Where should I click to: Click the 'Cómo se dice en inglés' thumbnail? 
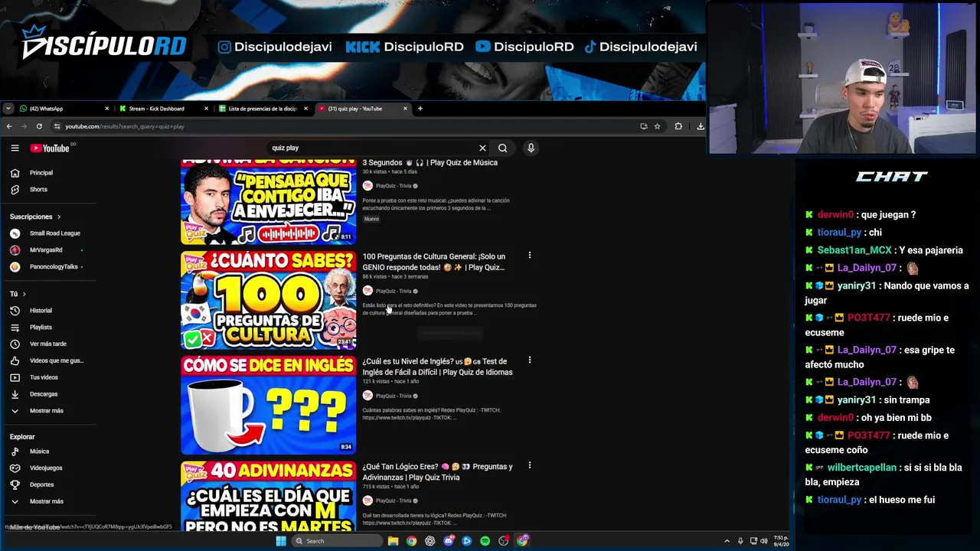click(268, 405)
